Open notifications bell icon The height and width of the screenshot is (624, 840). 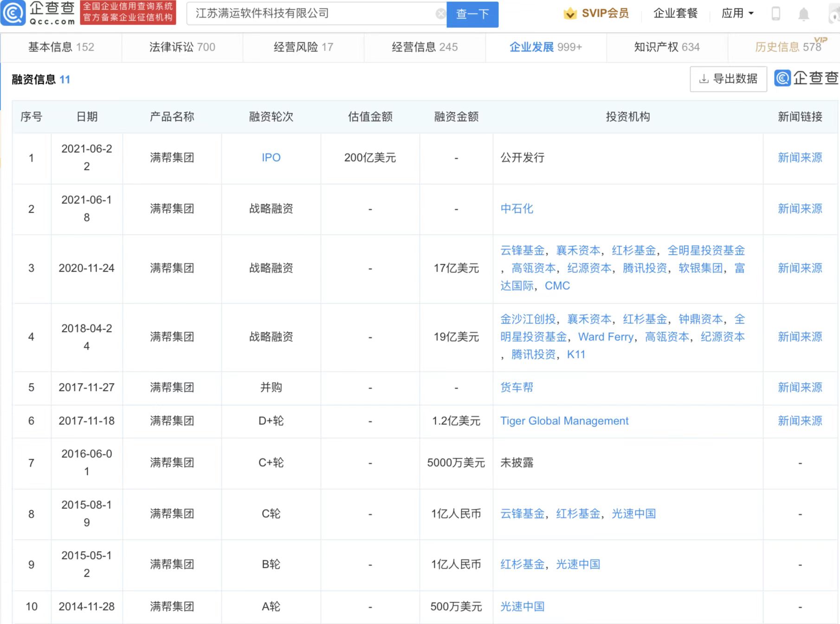804,14
